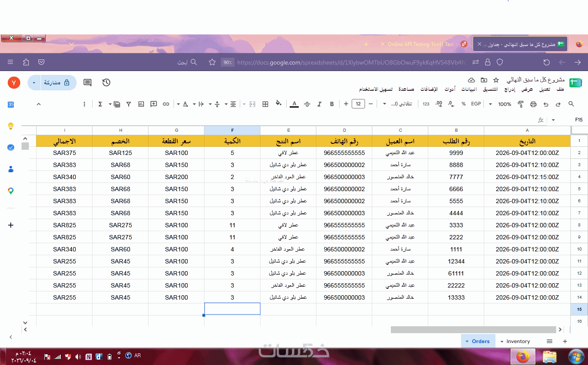The width and height of the screenshot is (588, 365).
Task: Open the البيانات menu
Action: [x=469, y=89]
